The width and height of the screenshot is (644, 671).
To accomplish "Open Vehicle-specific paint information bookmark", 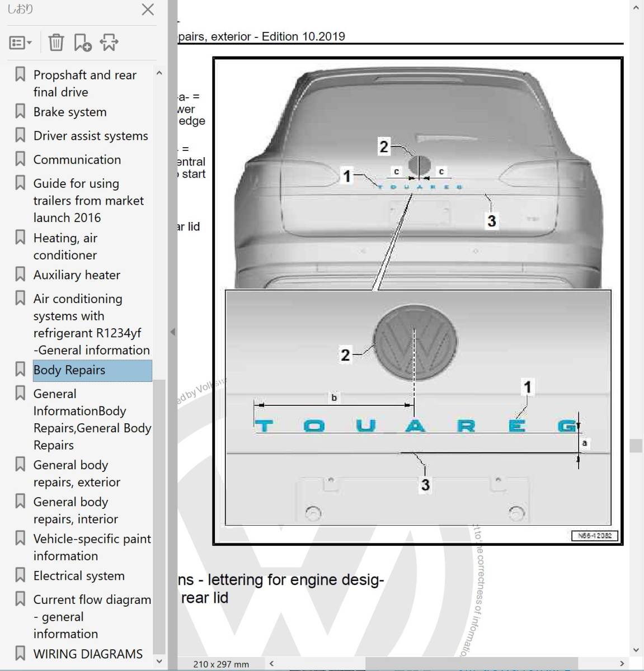I will pyautogui.click(x=92, y=547).
